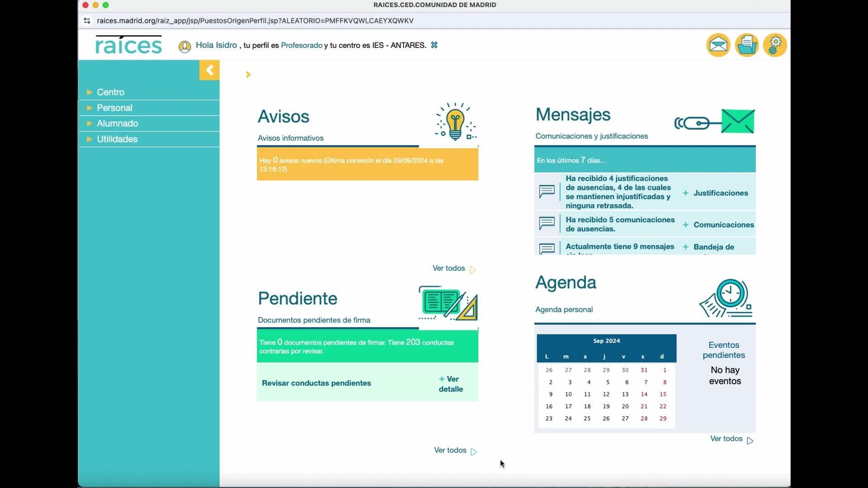Open the documents printer icon in header

746,45
